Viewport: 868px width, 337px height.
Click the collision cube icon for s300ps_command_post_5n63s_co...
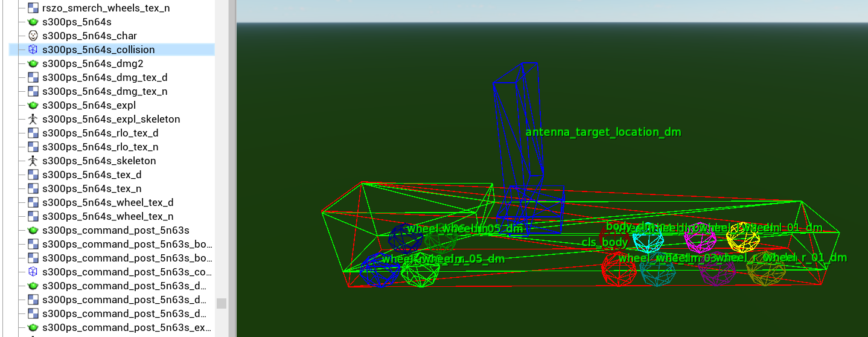(33, 272)
